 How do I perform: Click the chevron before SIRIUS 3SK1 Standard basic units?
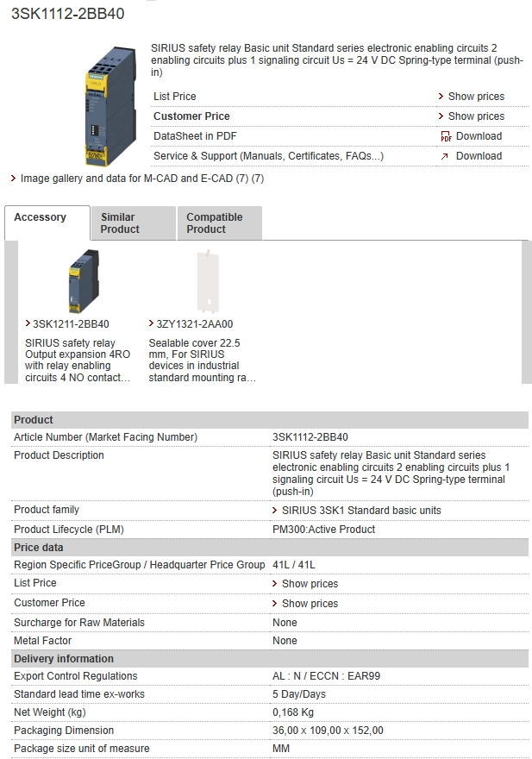coord(275,511)
